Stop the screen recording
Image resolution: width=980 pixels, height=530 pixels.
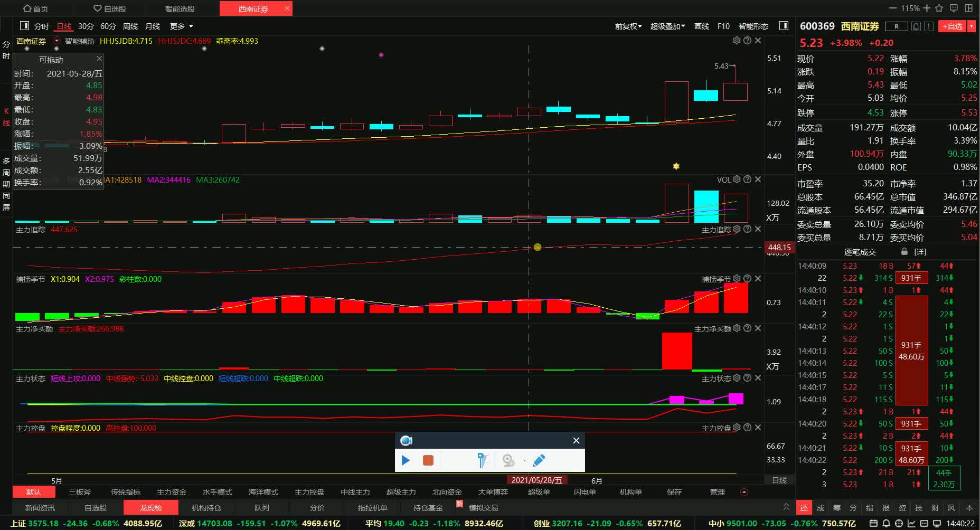click(x=428, y=460)
